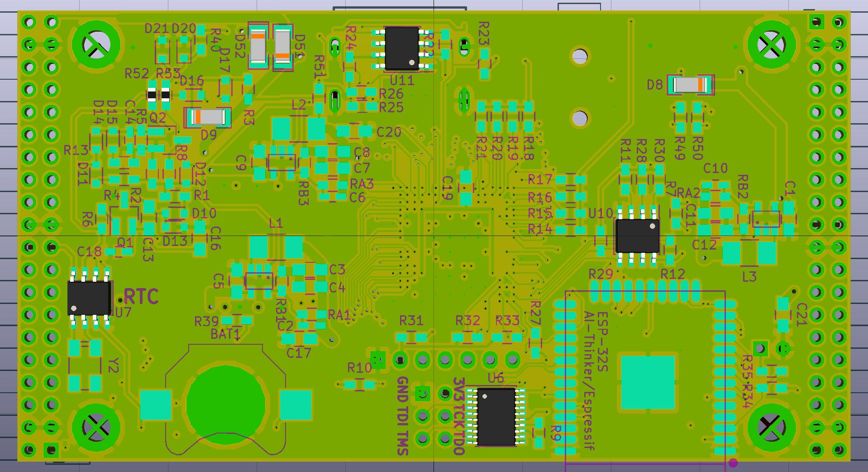Select the Q1 reference label
Screen dimensions: 868x472
tap(125, 242)
